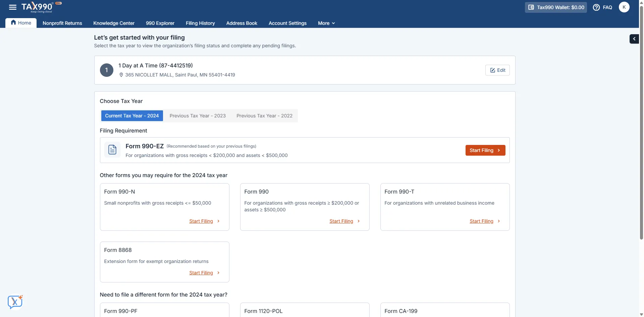Click the Tax990 logo
The width and height of the screenshot is (644, 317).
point(37,7)
